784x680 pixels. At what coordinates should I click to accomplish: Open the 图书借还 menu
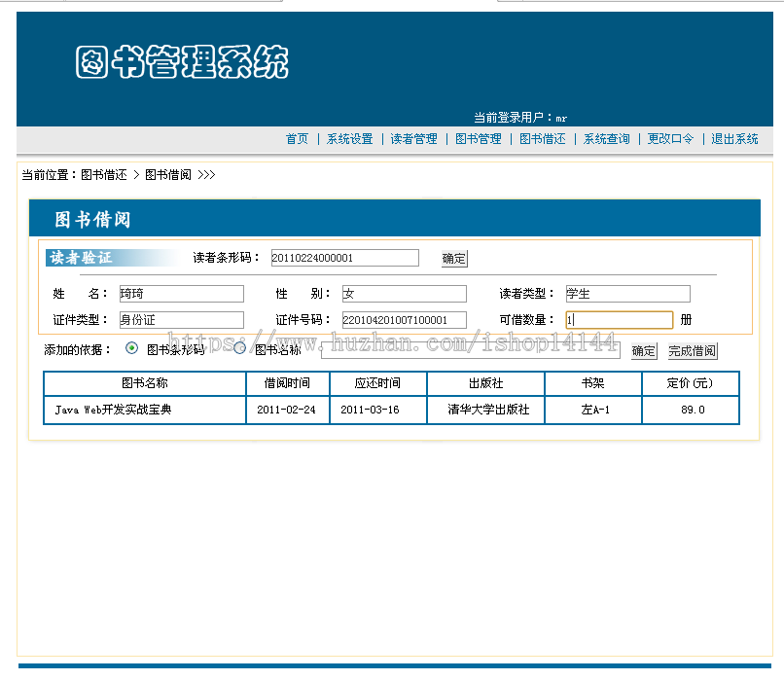click(x=543, y=139)
